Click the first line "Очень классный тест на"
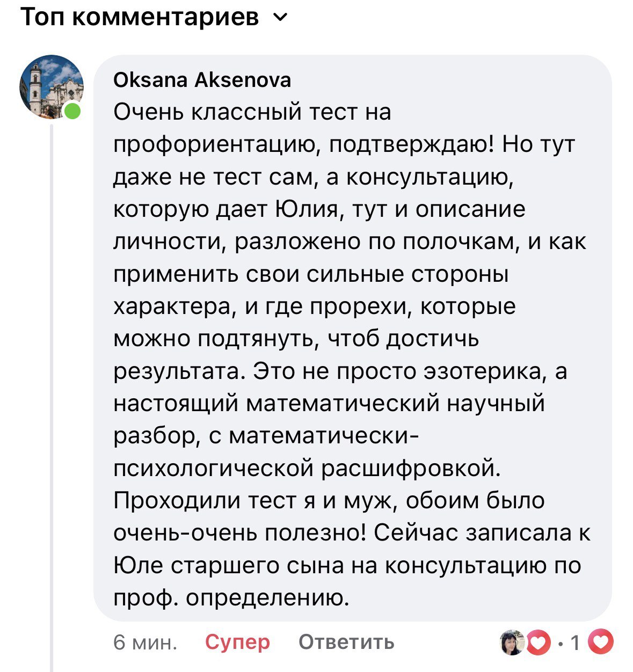The image size is (633, 672). (x=252, y=112)
